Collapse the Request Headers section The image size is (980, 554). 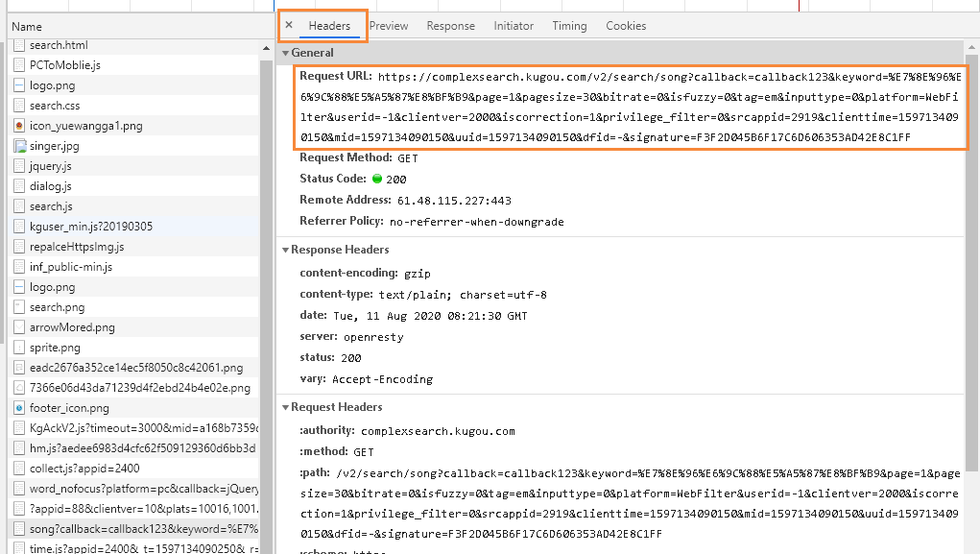[286, 408]
